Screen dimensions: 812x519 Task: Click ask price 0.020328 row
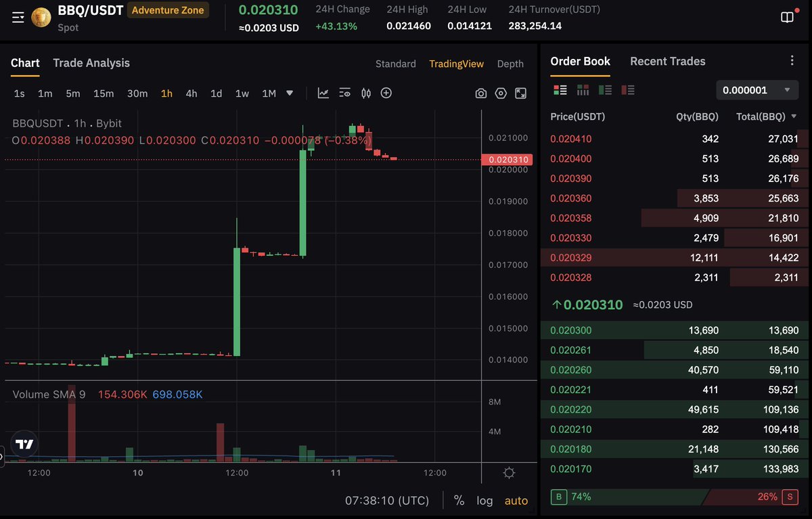point(675,277)
